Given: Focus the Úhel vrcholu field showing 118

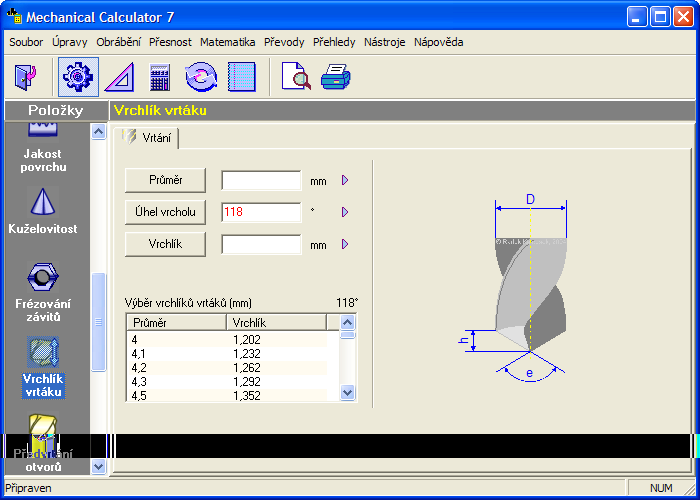Looking at the screenshot, I should pos(261,212).
